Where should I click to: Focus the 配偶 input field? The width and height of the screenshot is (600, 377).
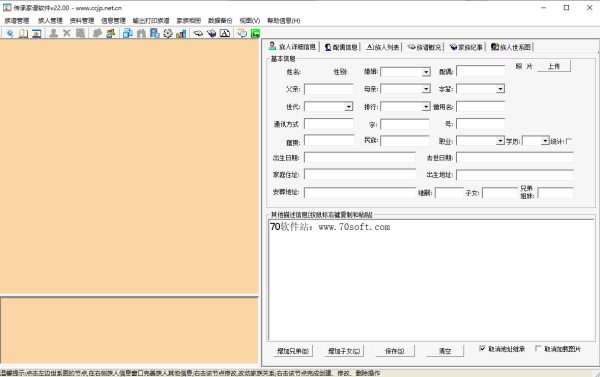[481, 71]
